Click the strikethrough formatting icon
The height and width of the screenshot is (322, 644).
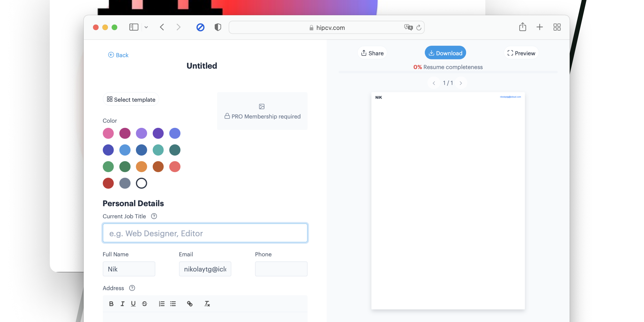pos(144,304)
